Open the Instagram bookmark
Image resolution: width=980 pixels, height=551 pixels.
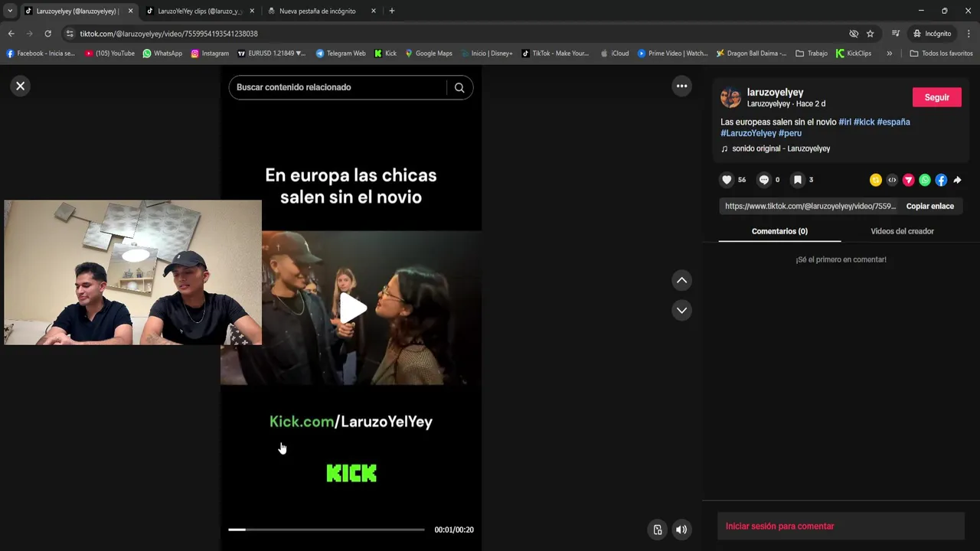pyautogui.click(x=210, y=54)
